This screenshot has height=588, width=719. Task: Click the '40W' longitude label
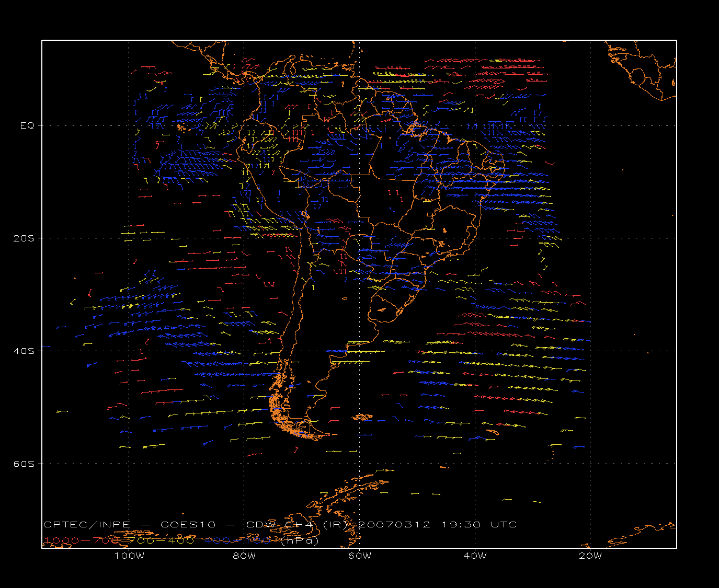tap(475, 556)
